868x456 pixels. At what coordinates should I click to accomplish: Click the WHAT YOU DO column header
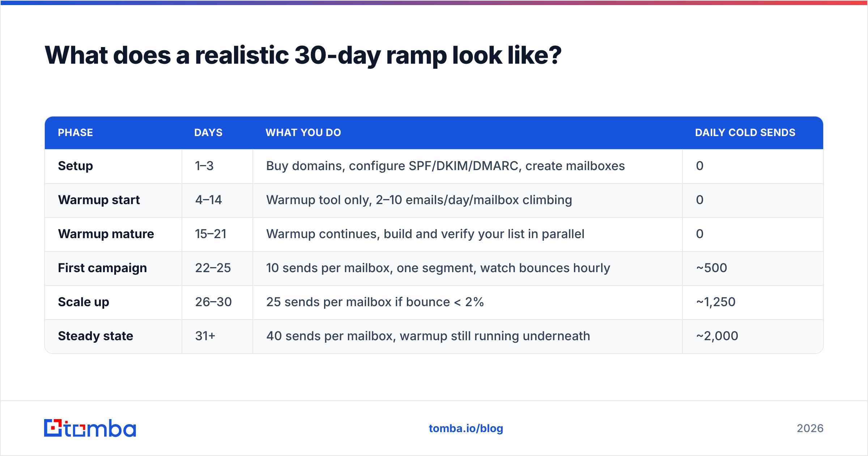pyautogui.click(x=303, y=132)
